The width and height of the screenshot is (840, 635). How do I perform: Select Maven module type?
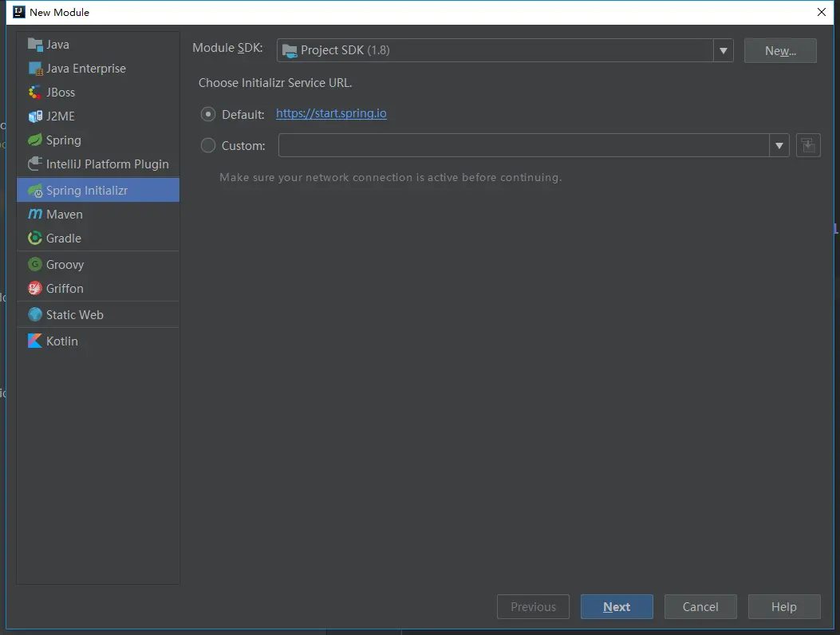(98, 215)
